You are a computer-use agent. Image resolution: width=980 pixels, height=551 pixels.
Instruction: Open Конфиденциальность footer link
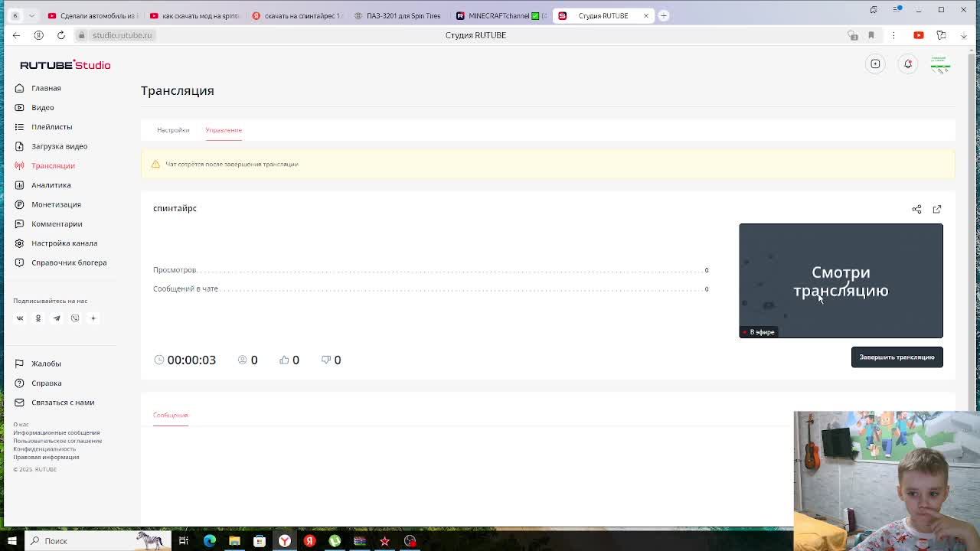click(x=44, y=449)
